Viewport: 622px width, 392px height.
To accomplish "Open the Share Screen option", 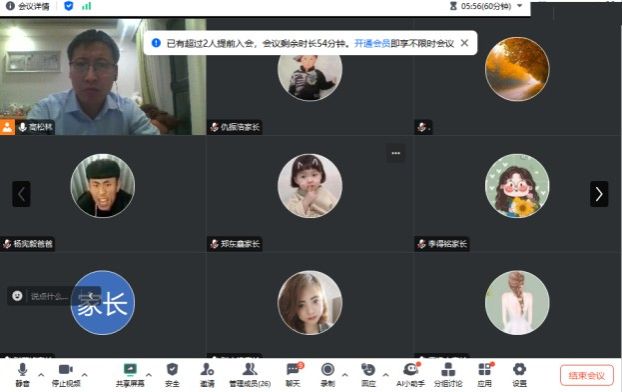I will [x=130, y=375].
